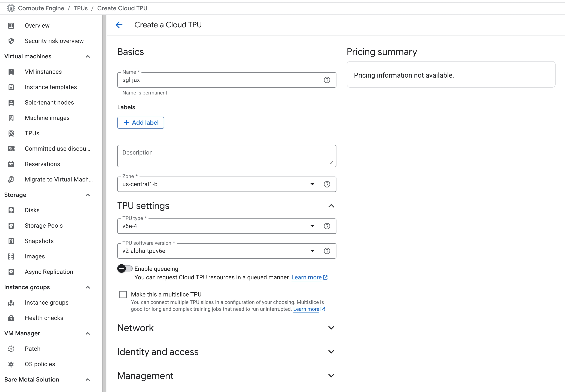Image resolution: width=565 pixels, height=392 pixels.
Task: Click the Compute Engine chip icon
Action: pos(11,8)
